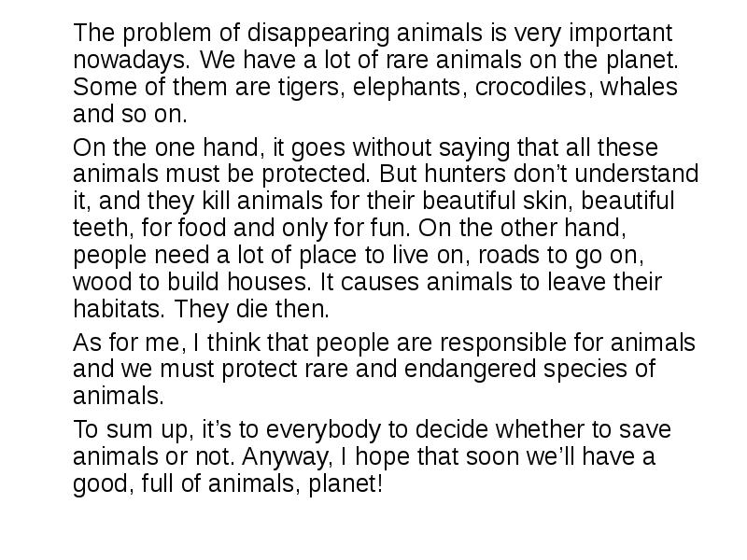Image resolution: width=747 pixels, height=560 pixels.
Task: Click the final word 'planet!'
Action: click(345, 483)
